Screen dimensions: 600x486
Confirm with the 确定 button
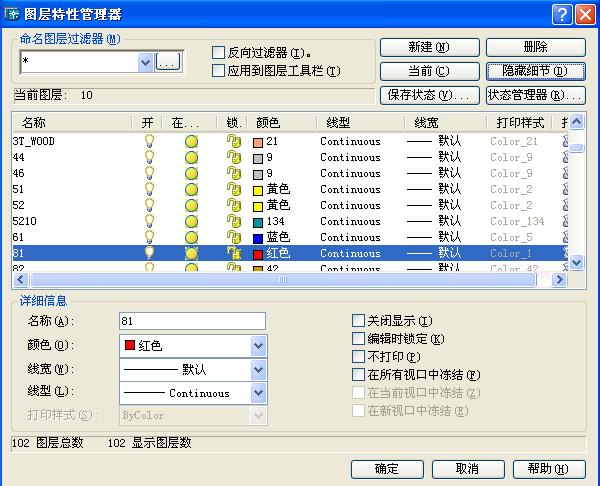tap(387, 469)
